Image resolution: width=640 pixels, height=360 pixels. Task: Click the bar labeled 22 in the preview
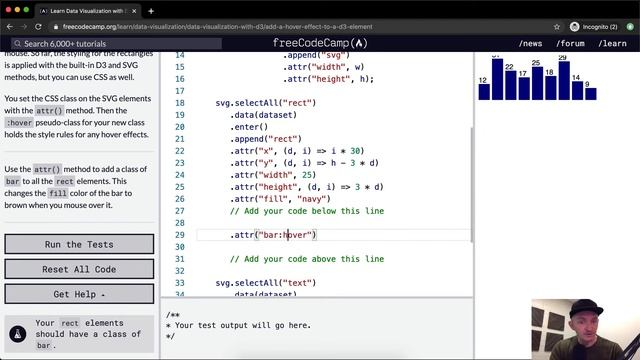(x=511, y=85)
